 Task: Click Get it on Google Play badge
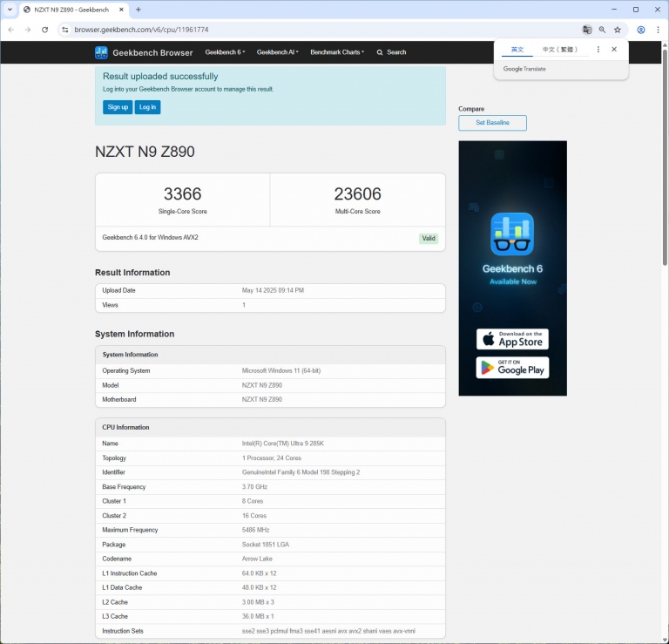pyautogui.click(x=512, y=368)
